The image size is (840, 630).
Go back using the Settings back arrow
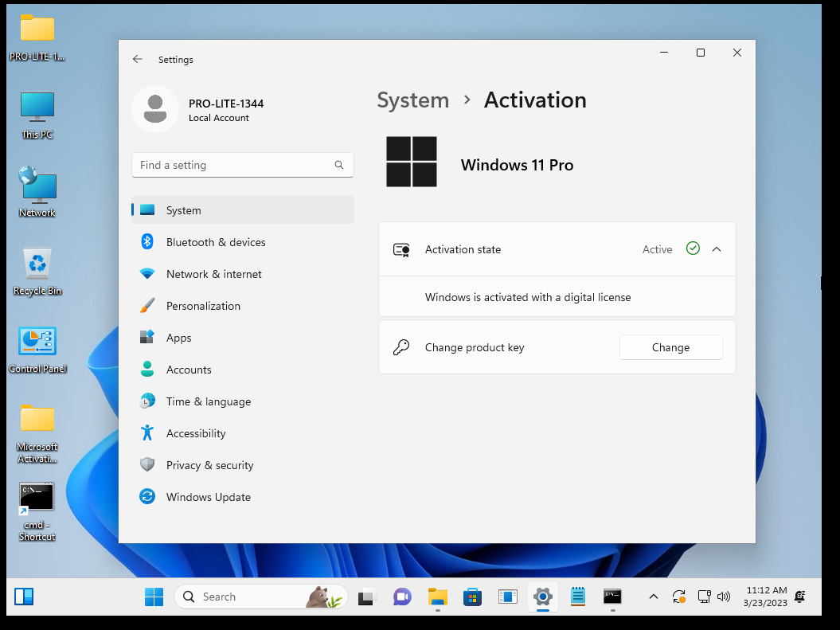[x=138, y=60]
